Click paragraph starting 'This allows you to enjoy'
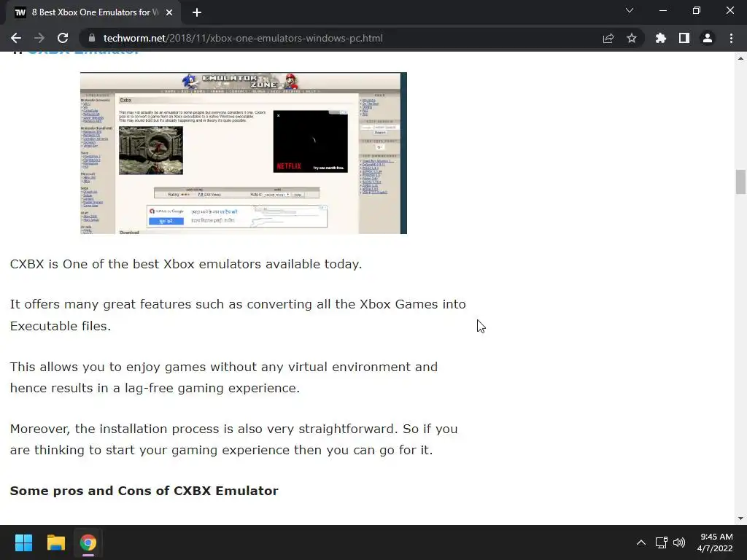The height and width of the screenshot is (560, 747). click(x=224, y=377)
